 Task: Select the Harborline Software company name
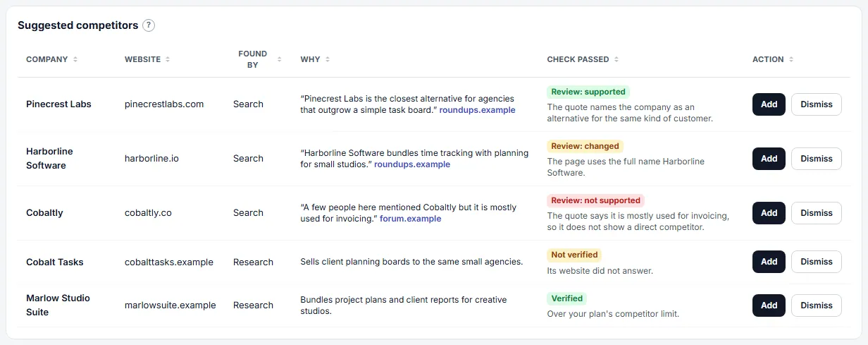49,159
